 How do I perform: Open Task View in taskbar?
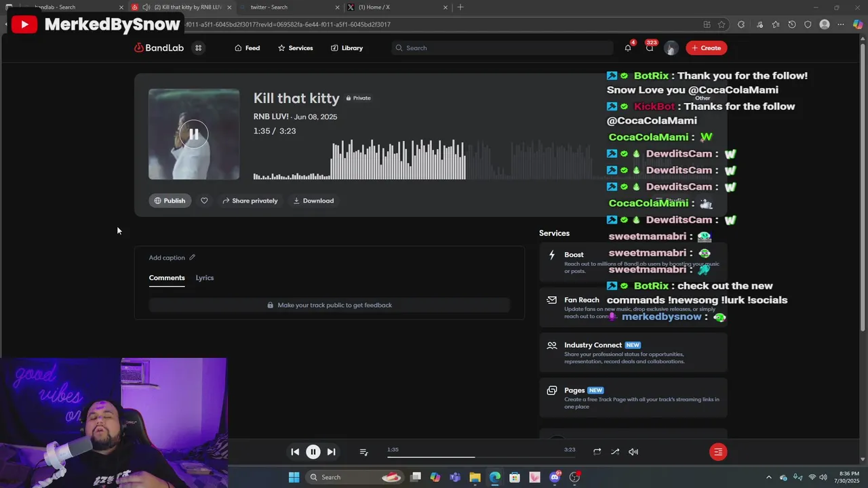pos(416,477)
